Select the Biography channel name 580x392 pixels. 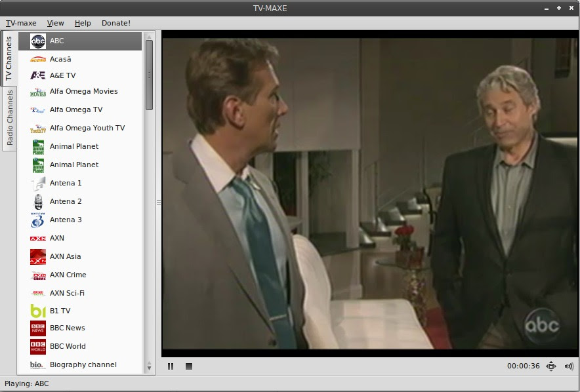tap(83, 364)
